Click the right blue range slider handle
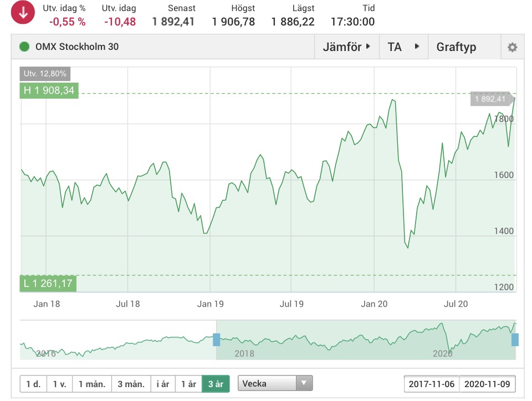This screenshot has height=401, width=532. click(x=515, y=339)
